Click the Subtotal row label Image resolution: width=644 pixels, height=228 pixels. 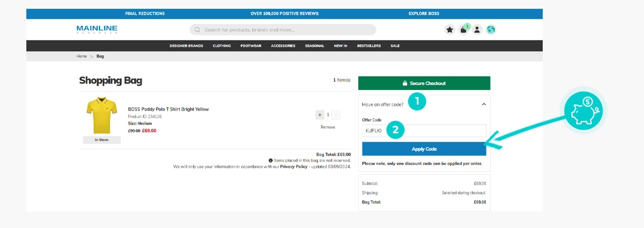coord(370,184)
